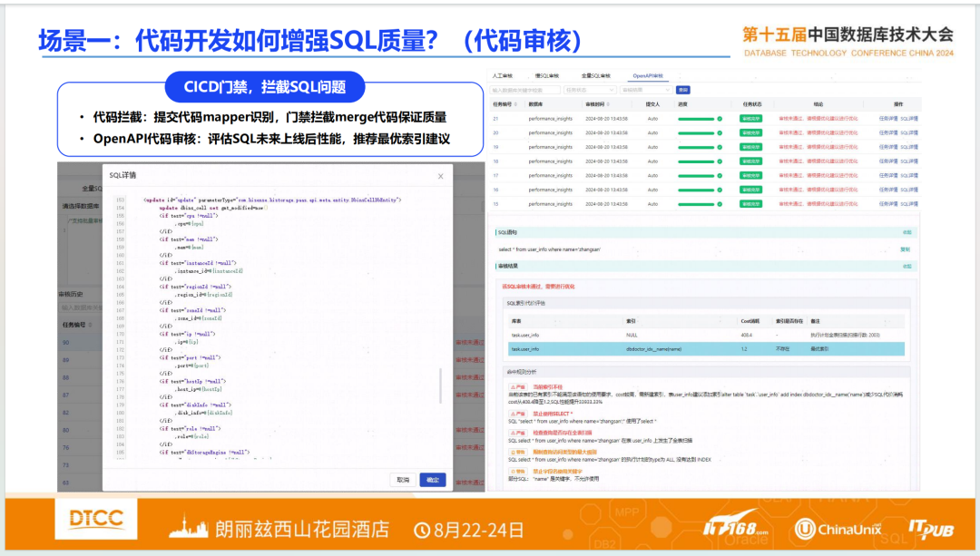Sort by the 审核时间 column sort icon

[x=608, y=104]
